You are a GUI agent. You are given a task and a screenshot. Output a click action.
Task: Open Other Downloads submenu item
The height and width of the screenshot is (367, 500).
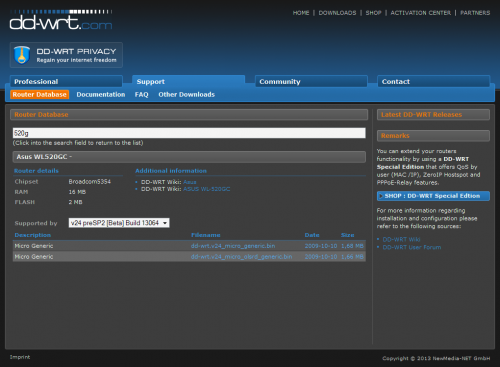click(x=186, y=94)
